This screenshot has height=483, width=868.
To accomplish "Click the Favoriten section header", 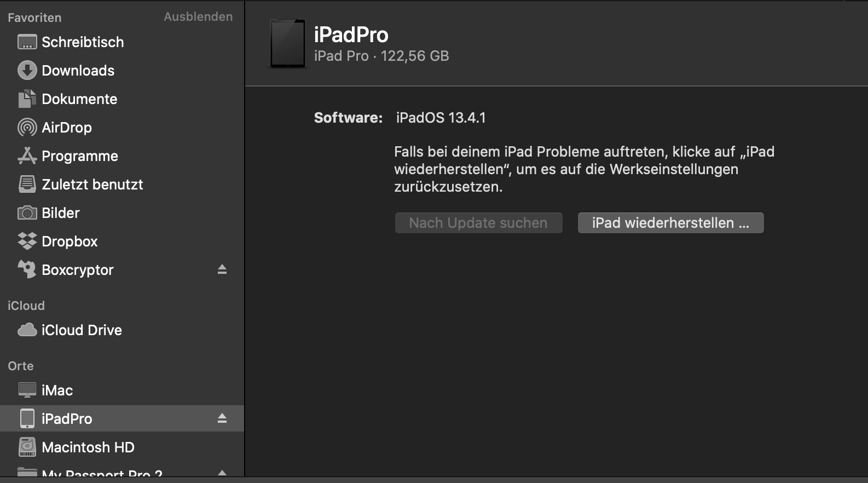I will click(x=34, y=18).
